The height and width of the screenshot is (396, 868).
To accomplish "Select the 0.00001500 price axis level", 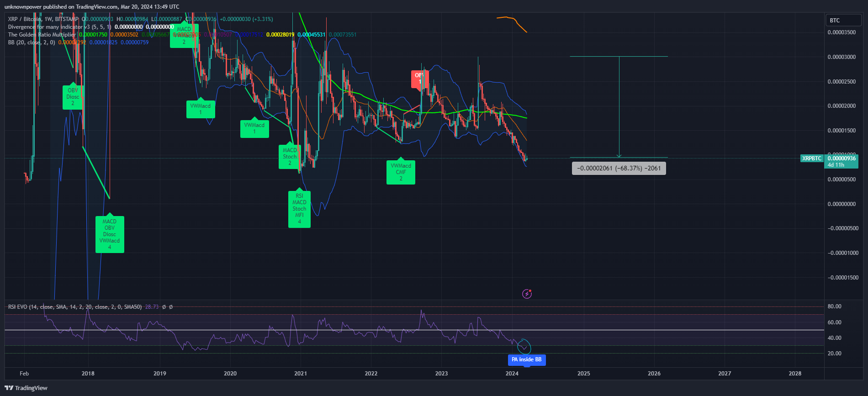I will 842,131.
